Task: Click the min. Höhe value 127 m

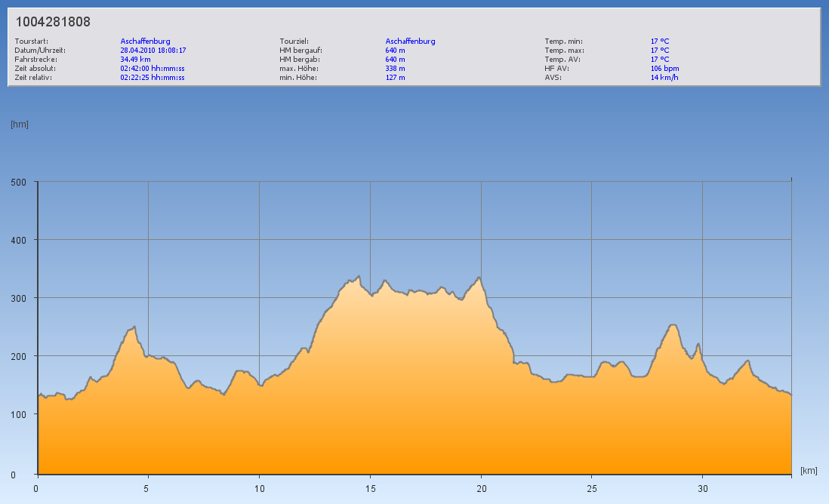Action: [396, 77]
